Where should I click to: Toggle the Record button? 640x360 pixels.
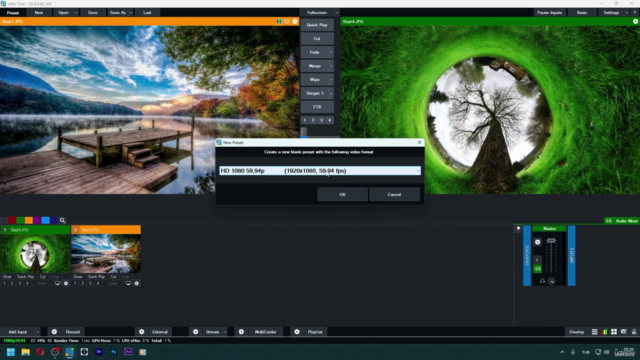click(73, 332)
